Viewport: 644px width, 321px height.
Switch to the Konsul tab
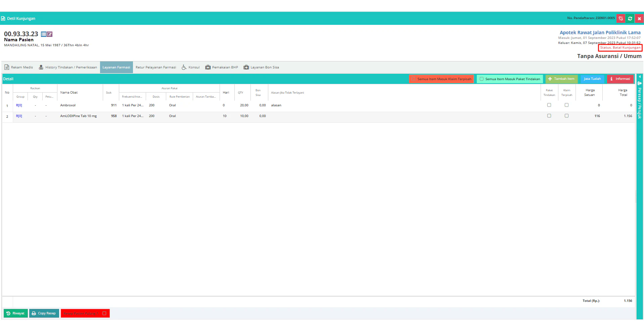(x=191, y=67)
